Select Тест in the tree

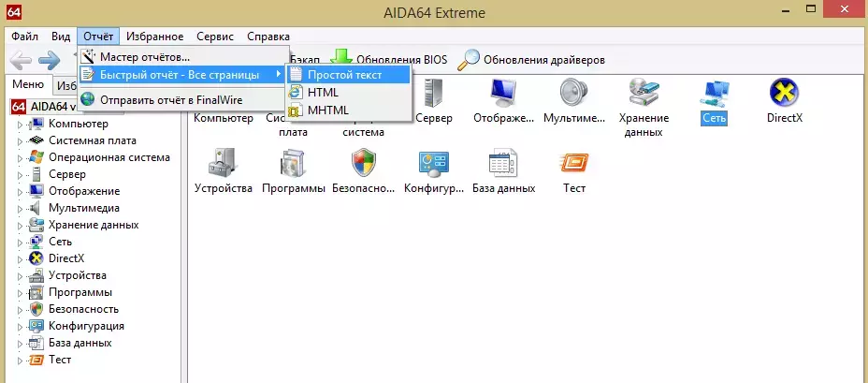pyautogui.click(x=60, y=360)
